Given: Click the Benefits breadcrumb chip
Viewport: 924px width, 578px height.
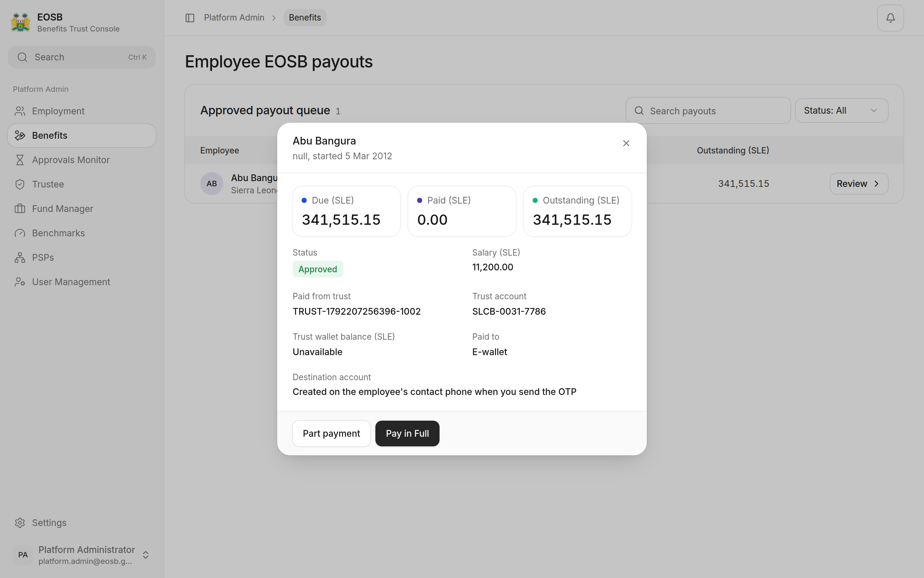Looking at the screenshot, I should click(x=305, y=18).
